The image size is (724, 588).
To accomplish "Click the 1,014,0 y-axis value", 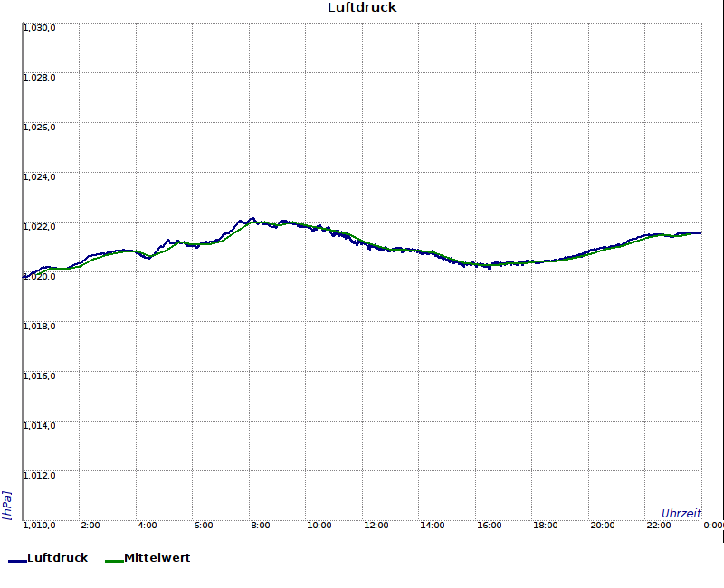I will [x=39, y=425].
